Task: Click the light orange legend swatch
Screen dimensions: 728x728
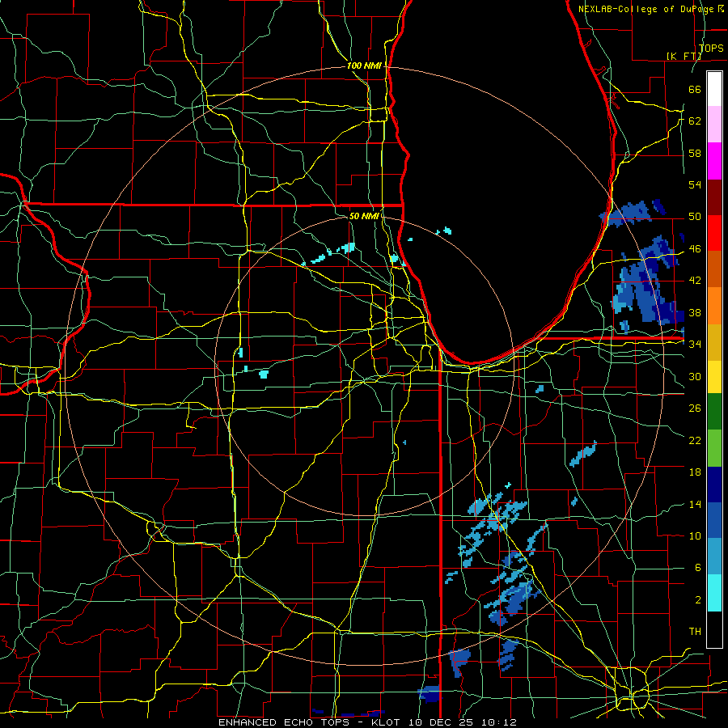Action: (714, 305)
